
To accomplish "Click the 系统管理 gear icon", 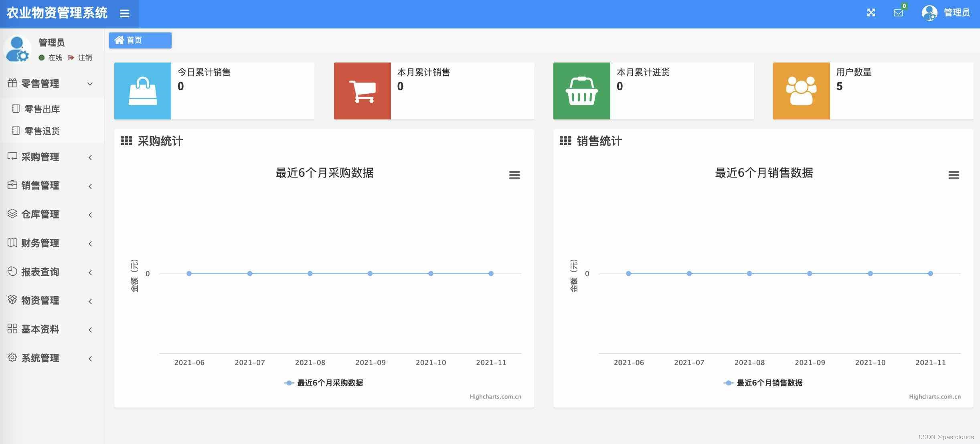I will (x=12, y=358).
